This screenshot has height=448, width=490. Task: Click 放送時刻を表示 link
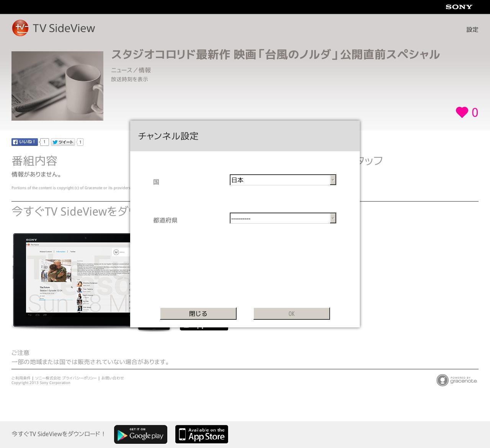129,79
